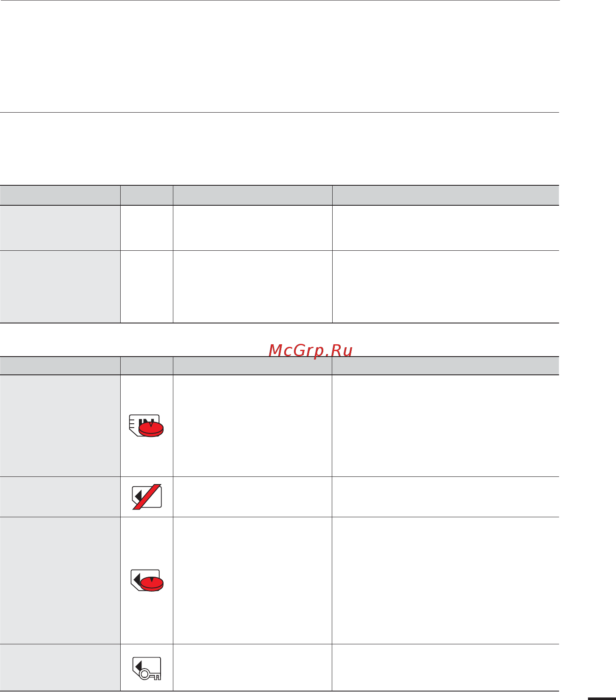Click the memory card with red disc icon without IN label

147,581
